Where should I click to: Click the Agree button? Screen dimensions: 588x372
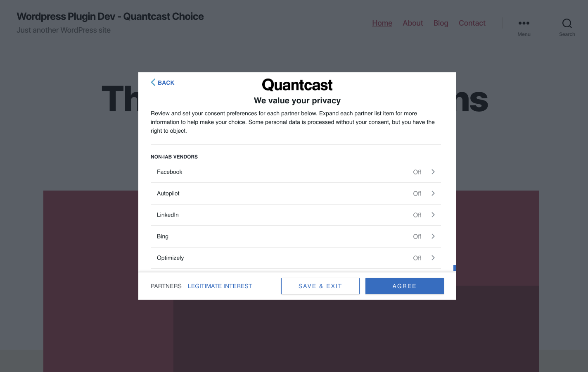click(x=404, y=286)
